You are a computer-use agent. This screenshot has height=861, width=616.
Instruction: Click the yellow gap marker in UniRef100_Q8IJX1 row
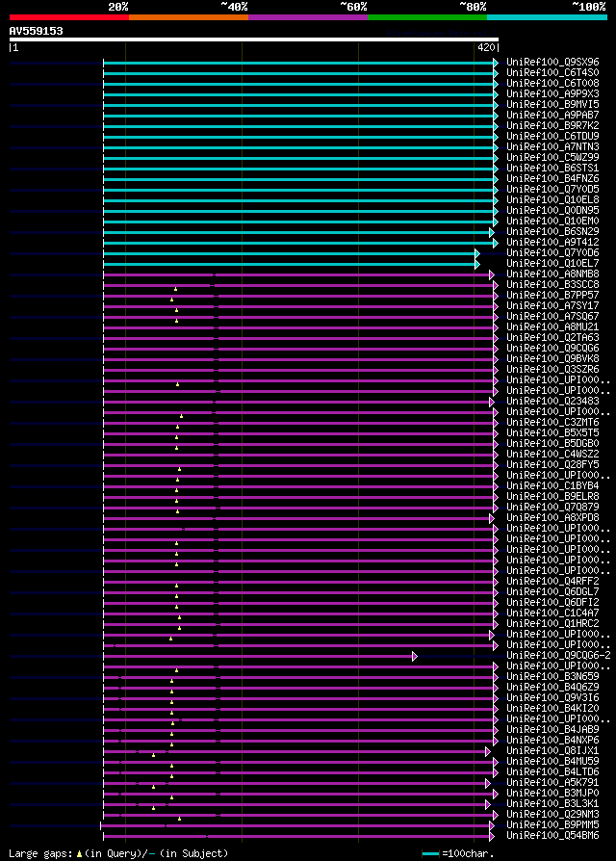(x=154, y=755)
